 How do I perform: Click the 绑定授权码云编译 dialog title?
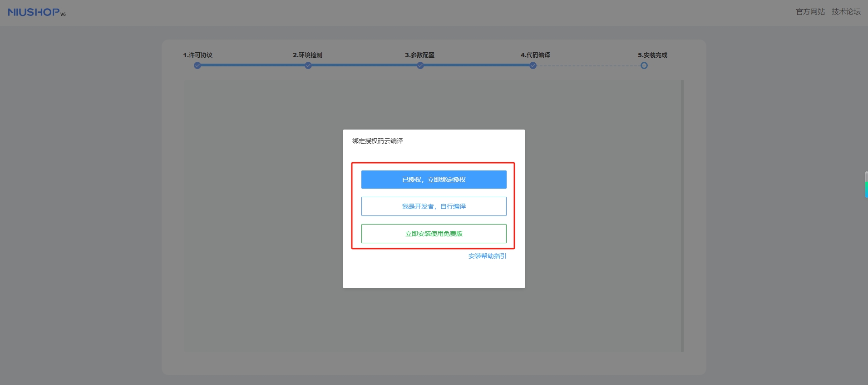click(377, 141)
